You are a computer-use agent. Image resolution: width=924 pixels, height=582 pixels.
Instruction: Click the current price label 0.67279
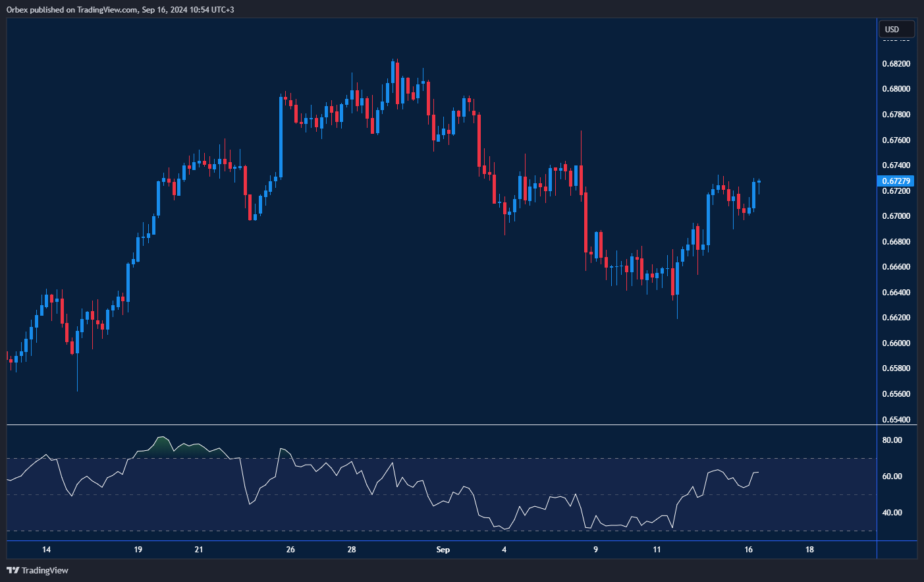pyautogui.click(x=896, y=181)
